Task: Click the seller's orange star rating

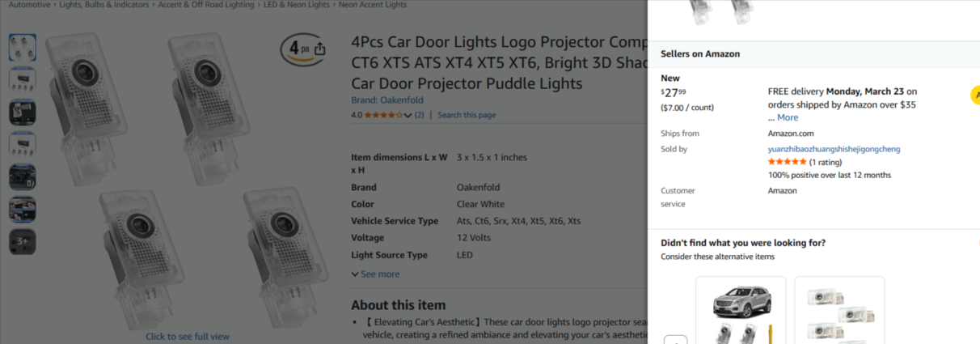Action: click(787, 162)
